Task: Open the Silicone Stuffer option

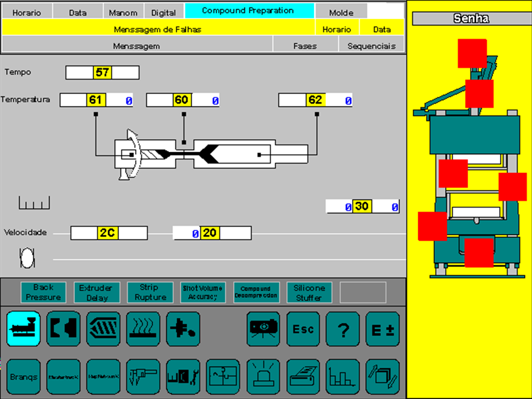Action: (309, 292)
